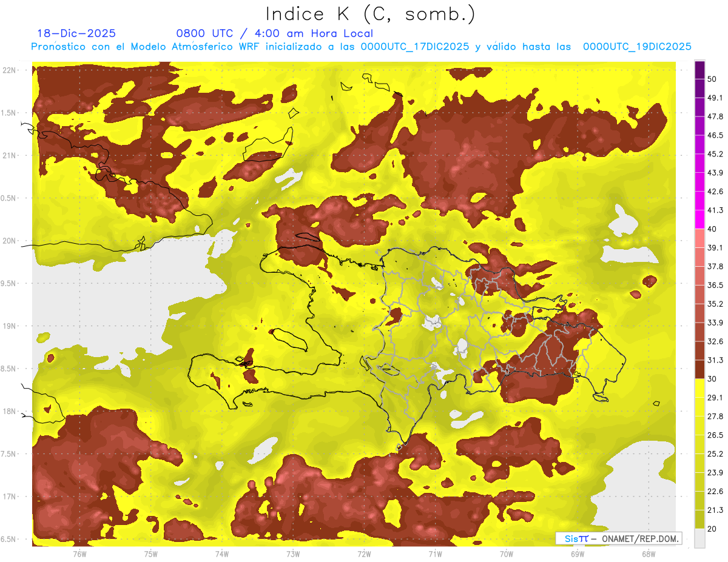
Task: Select the colorbar value 23.9
Action: point(716,472)
